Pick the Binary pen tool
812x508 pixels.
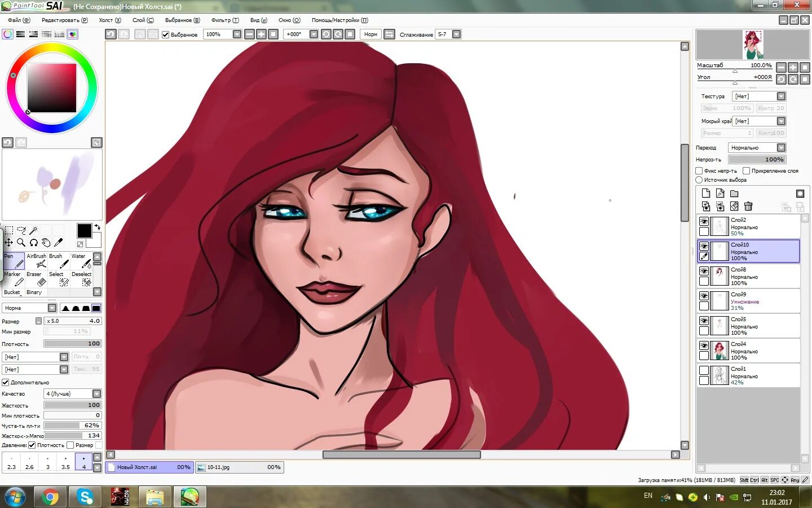click(x=36, y=292)
